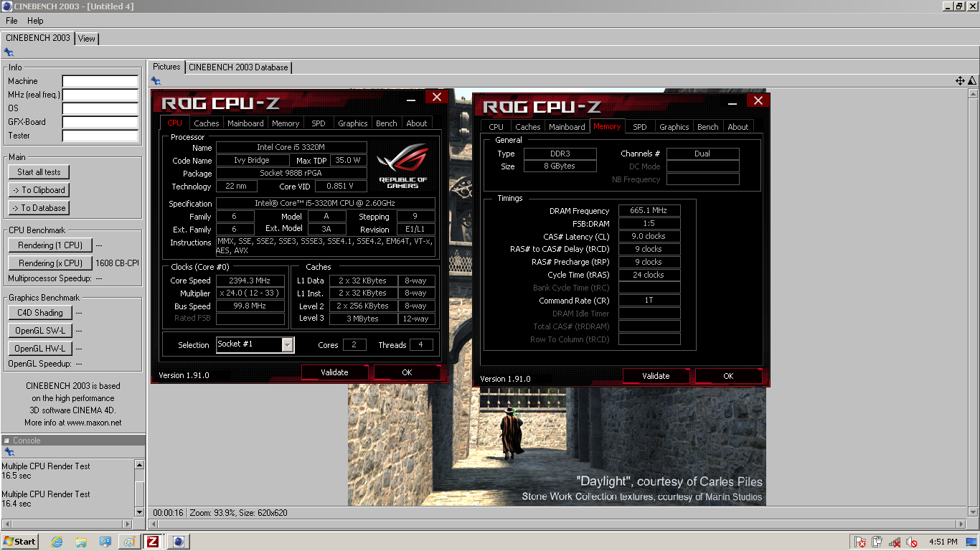Screen dimensions: 980x551
Task: Click the 2394.3 MHz Core Speed value
Action: coord(250,281)
